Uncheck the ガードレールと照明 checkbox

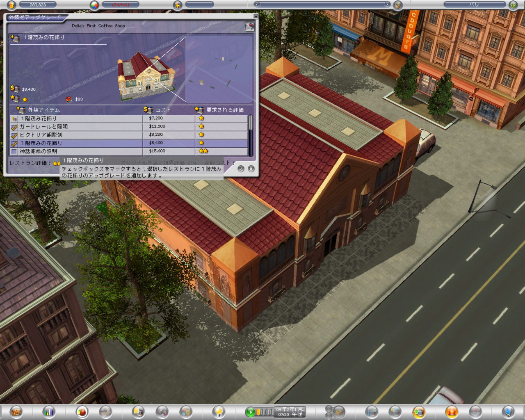pos(14,127)
